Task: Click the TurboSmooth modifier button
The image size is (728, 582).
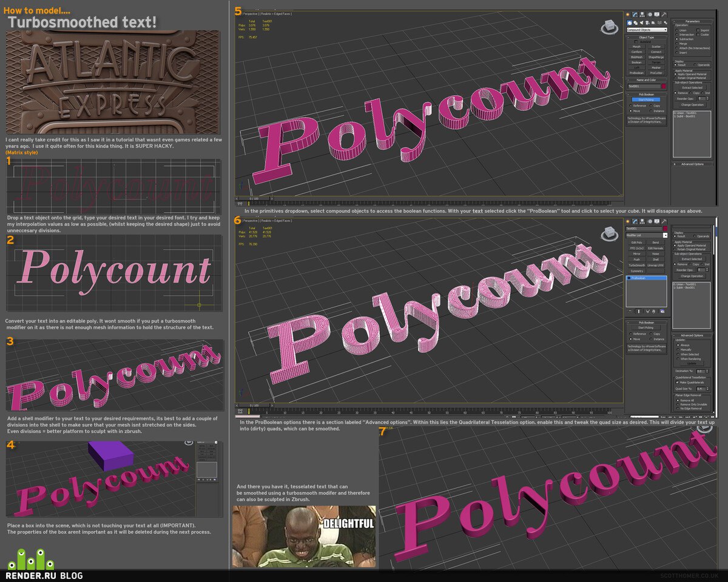Action: pos(637,265)
